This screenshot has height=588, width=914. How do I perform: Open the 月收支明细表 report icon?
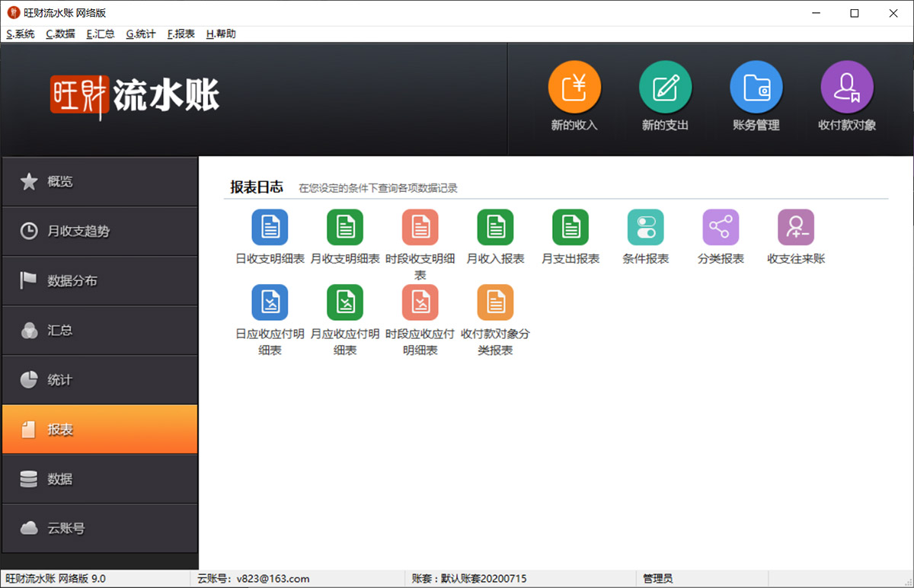coord(345,227)
